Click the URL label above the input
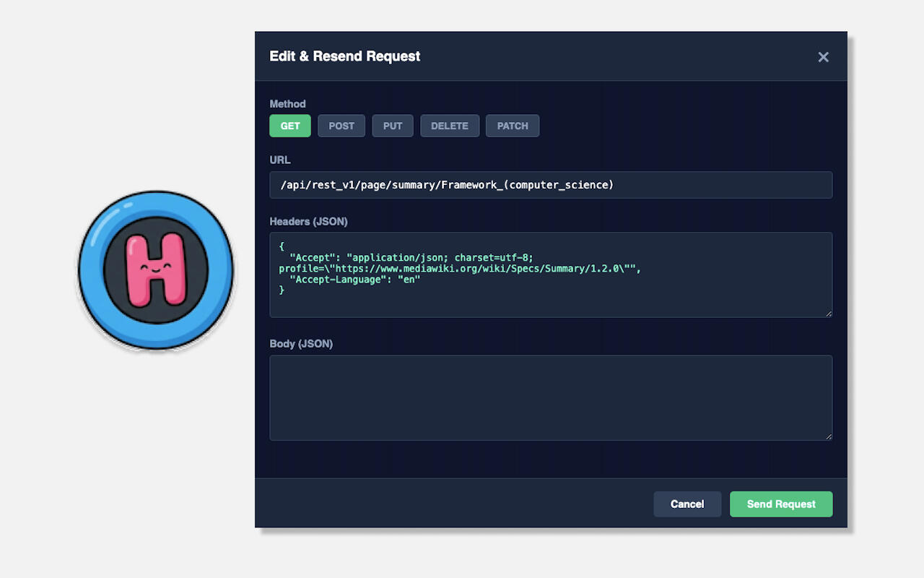Screen dimensions: 924x578 [279, 160]
